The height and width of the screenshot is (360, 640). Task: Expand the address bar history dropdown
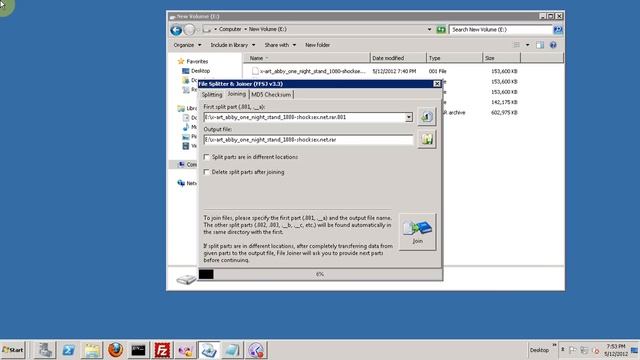coord(429,29)
